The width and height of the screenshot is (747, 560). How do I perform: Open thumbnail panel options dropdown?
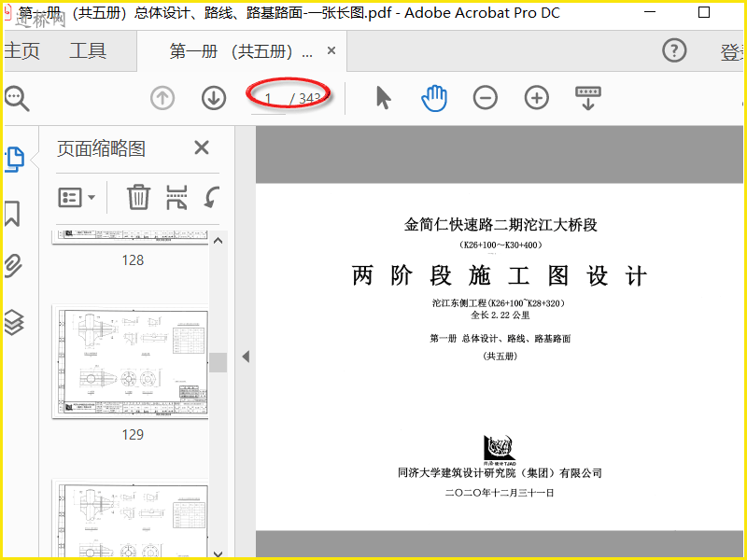coord(77,197)
